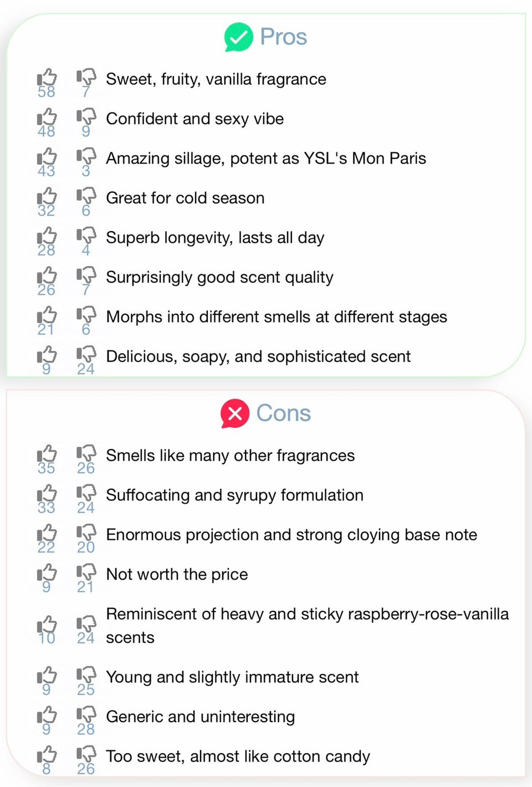Upvote 'Reminiscent of heavy and sticky' con
The width and height of the screenshot is (532, 787).
(47, 625)
